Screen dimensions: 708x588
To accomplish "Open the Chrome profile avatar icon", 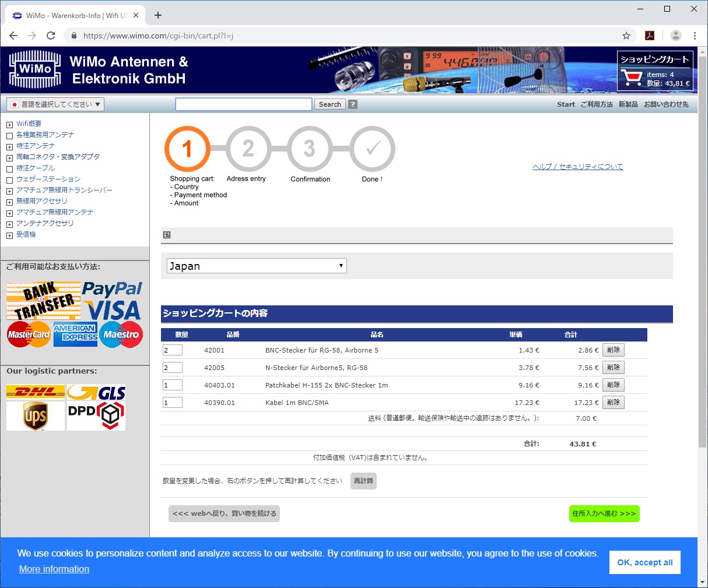I will [x=676, y=36].
